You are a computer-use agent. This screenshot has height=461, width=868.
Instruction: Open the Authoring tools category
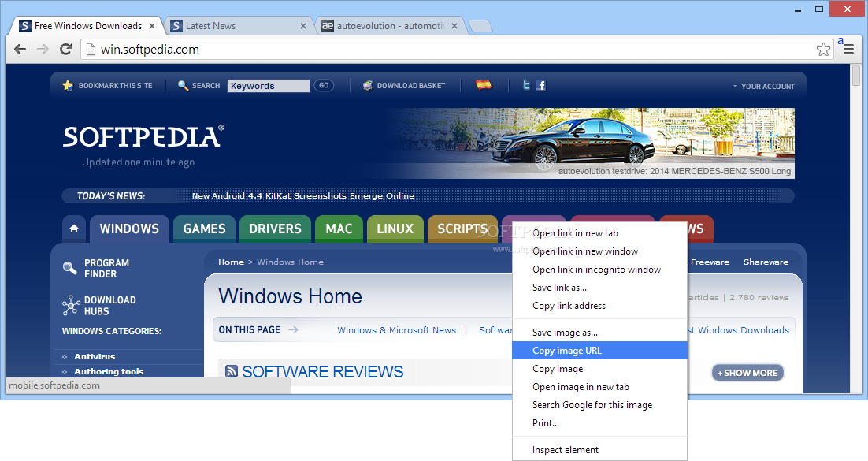click(x=109, y=372)
